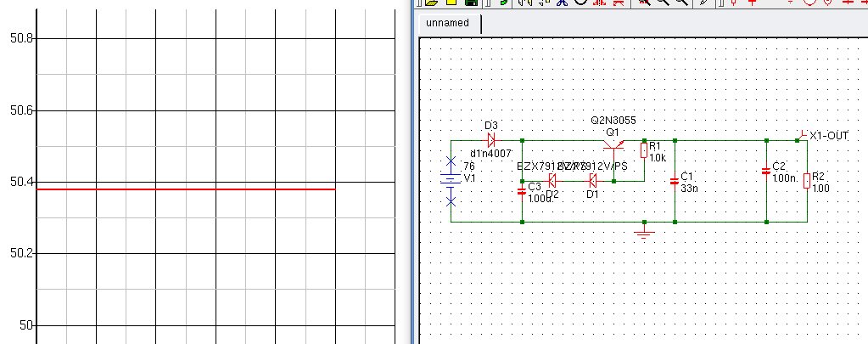Click the R1 resistor symbol

click(644, 151)
